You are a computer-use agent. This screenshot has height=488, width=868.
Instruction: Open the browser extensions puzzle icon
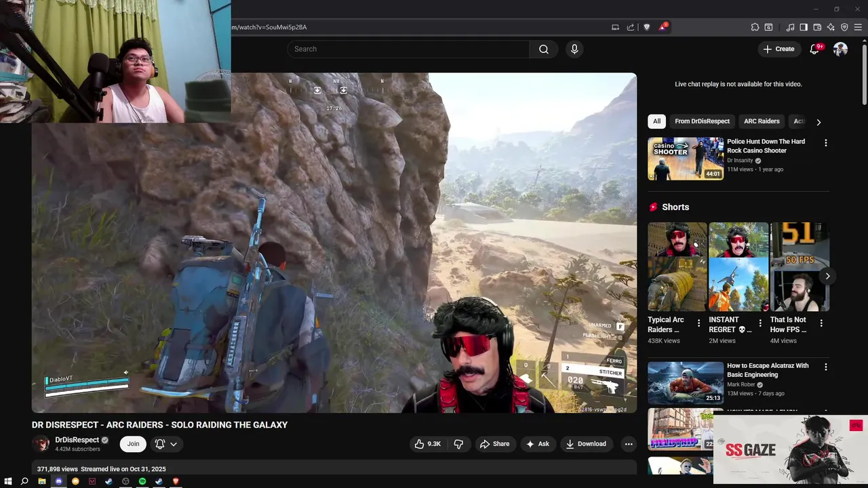click(755, 27)
